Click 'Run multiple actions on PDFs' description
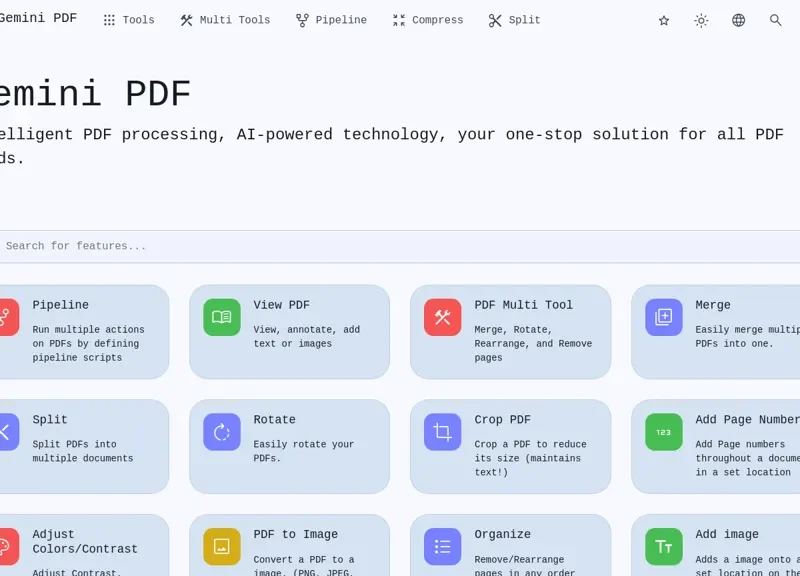Screen dimensions: 800x576 click(x=88, y=343)
